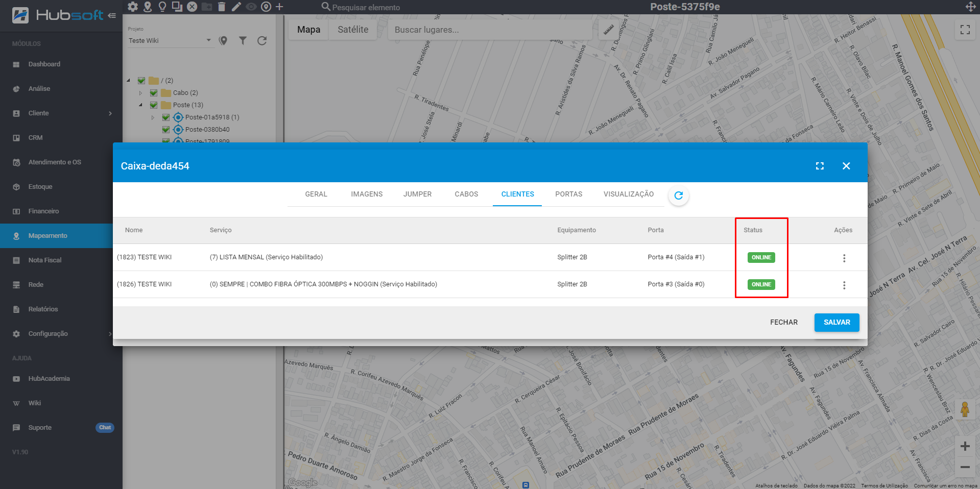Click the circled location pin toolbar icon
Viewport: 980px width, 489px height.
point(266,7)
